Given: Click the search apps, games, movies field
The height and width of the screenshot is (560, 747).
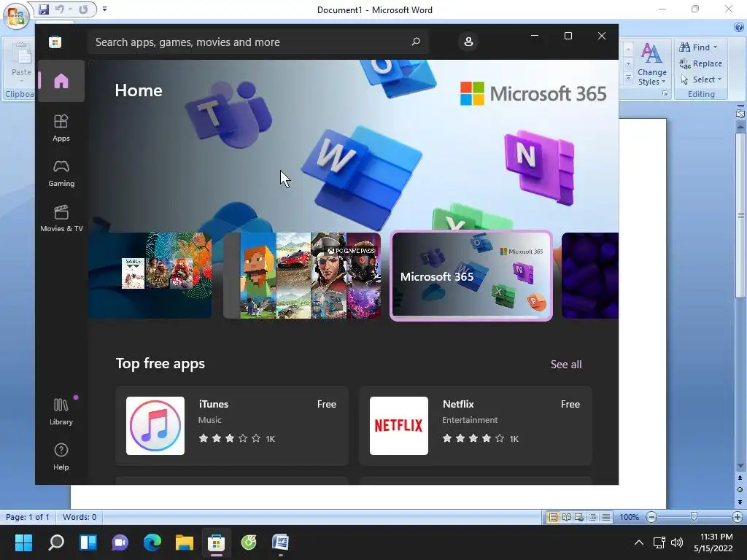Looking at the screenshot, I should 258,42.
